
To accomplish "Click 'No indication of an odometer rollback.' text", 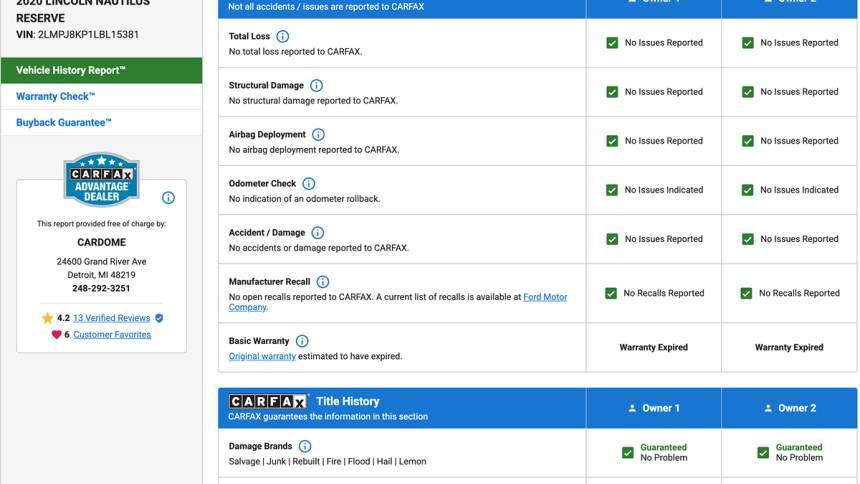I will tap(304, 199).
